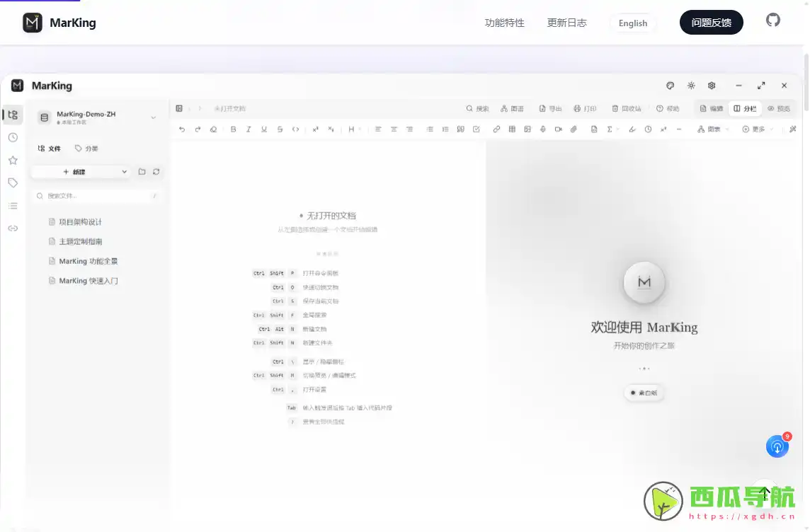
Task: Switch to 编辑 edit mode tab
Action: coord(712,109)
